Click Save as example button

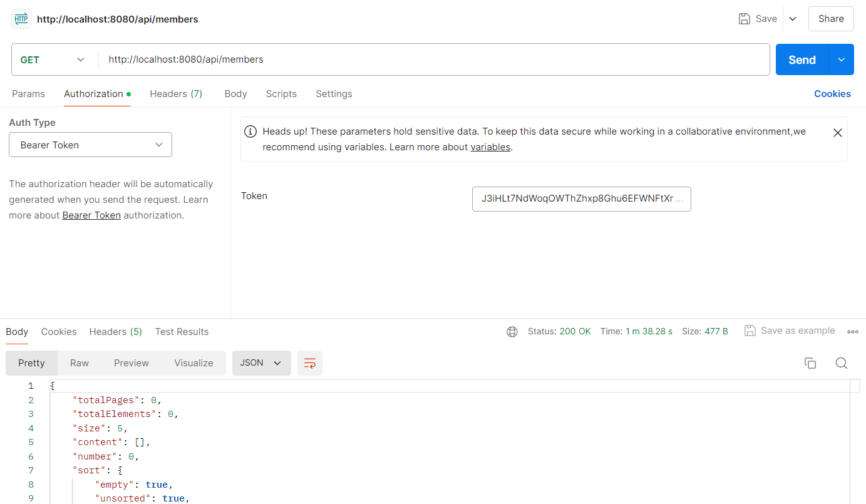(x=790, y=331)
